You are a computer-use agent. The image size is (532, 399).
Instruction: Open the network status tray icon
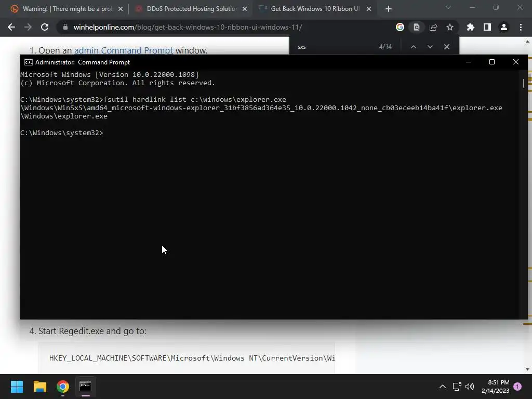tap(457, 387)
